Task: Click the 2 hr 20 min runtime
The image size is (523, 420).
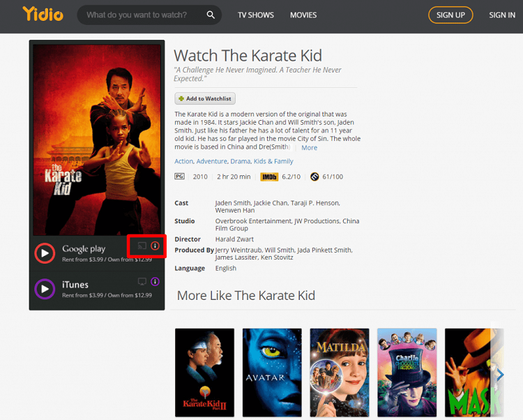Action: (x=234, y=177)
